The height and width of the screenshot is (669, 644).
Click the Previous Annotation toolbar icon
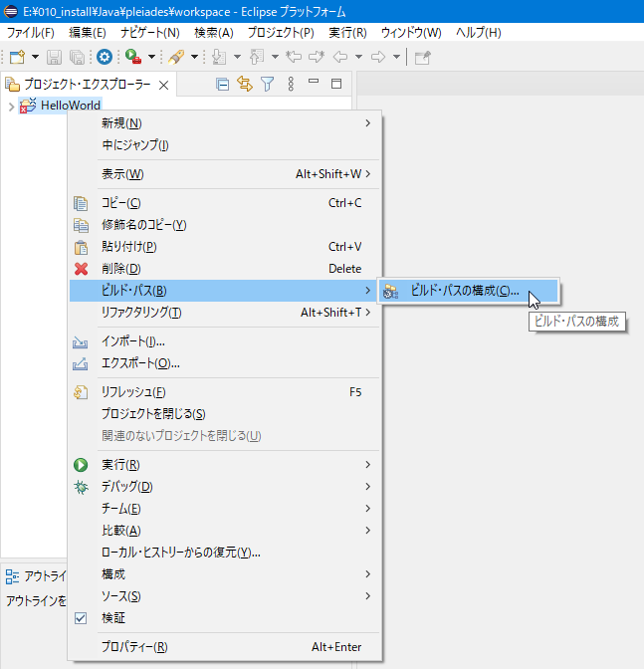tap(257, 57)
